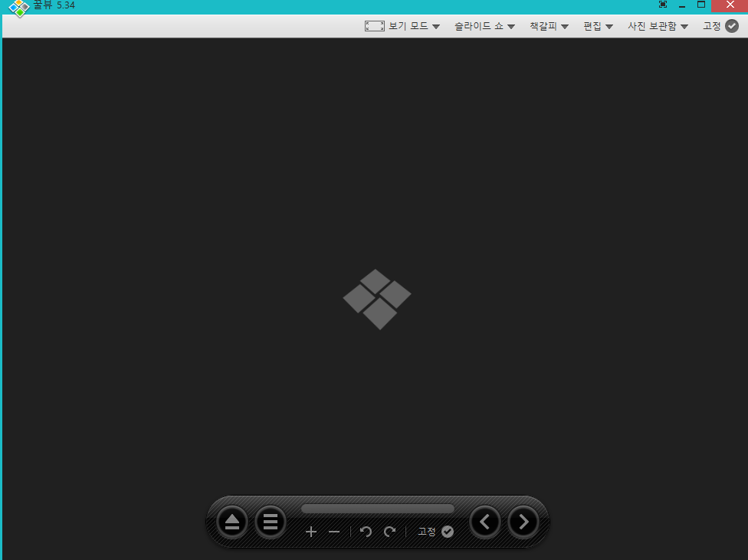Go to next image arrow
Image resolution: width=748 pixels, height=560 pixels.
point(523,522)
